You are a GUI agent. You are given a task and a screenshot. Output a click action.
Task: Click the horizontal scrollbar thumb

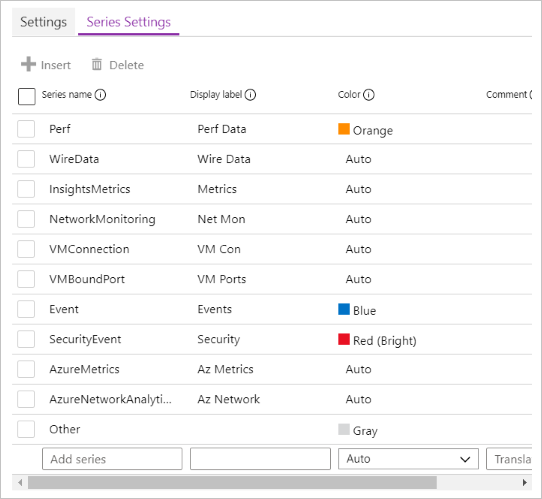232,482
